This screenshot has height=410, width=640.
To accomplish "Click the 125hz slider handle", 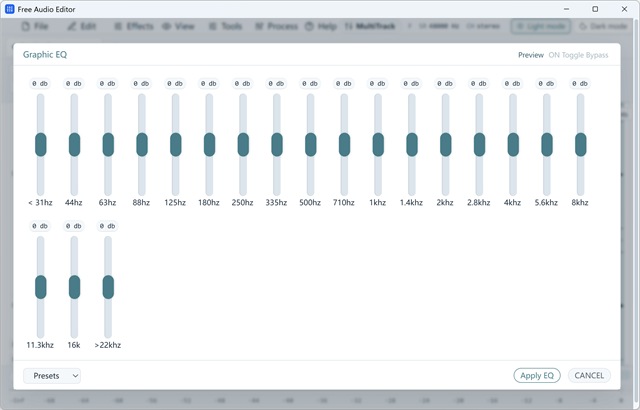I will click(x=176, y=144).
